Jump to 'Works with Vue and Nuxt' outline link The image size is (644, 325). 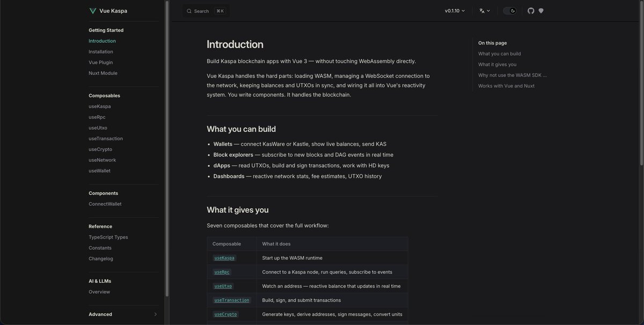coord(506,86)
